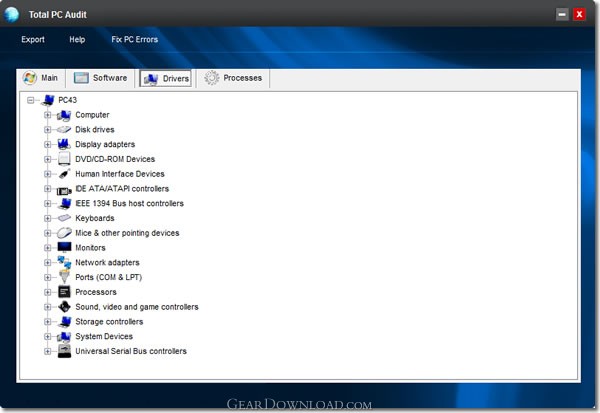
Task: Expand Sound, video and game controllers node
Action: click(47, 307)
